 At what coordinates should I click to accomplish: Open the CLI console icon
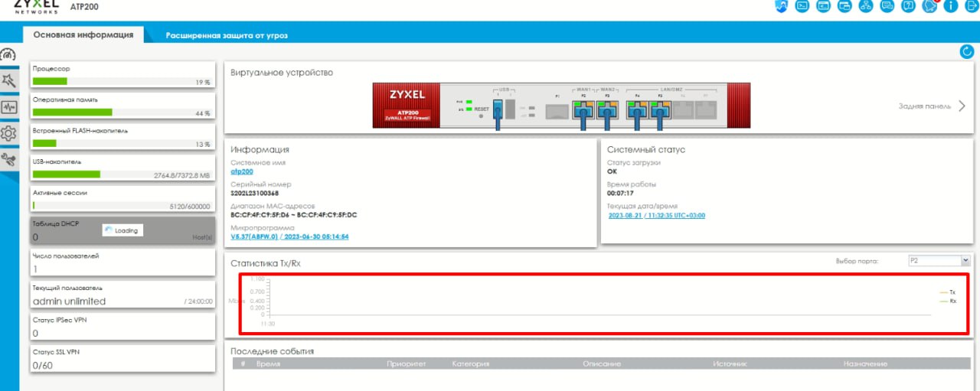click(x=802, y=6)
